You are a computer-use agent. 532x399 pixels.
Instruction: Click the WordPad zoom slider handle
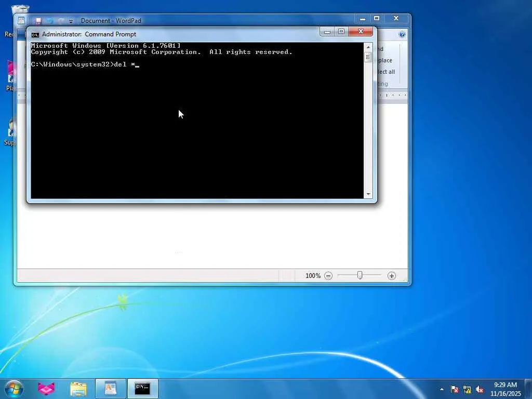[360, 275]
